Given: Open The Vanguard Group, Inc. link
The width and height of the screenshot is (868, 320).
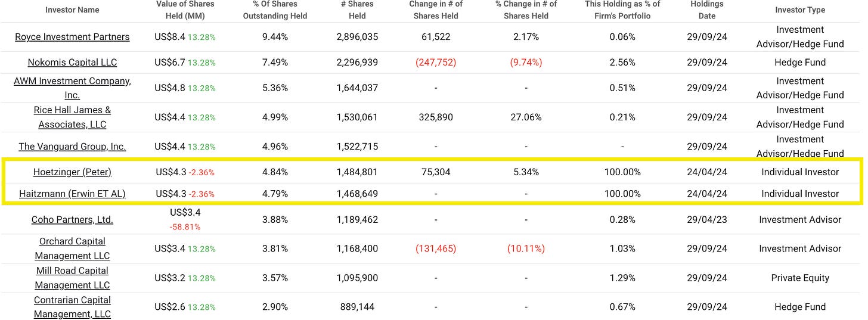Looking at the screenshot, I should click(x=72, y=147).
